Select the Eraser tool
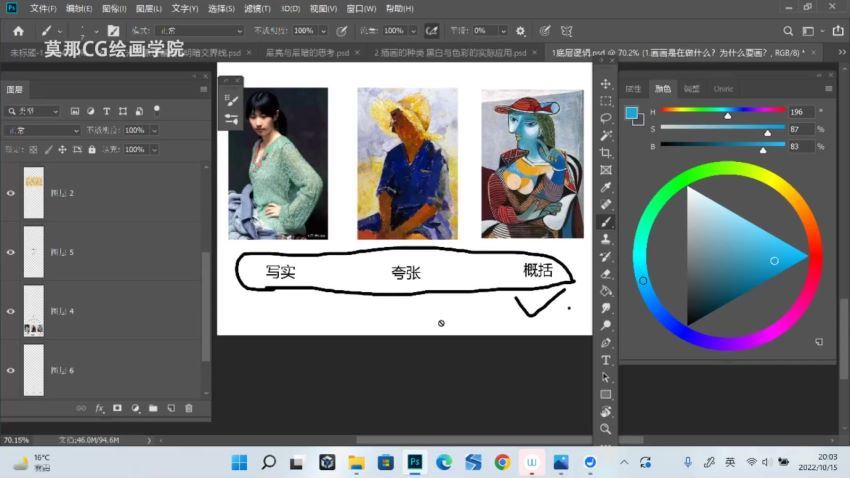Screen dimensions: 850x478 pyautogui.click(x=606, y=274)
